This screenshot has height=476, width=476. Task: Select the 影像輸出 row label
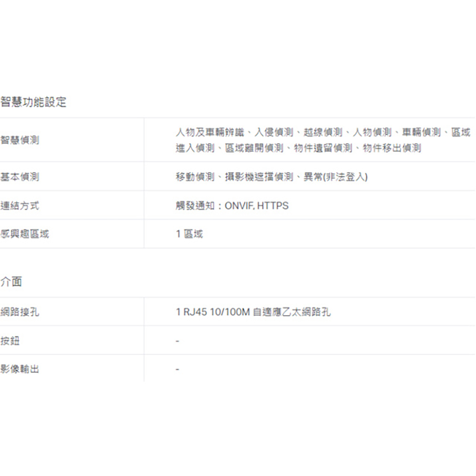[x=20, y=369]
